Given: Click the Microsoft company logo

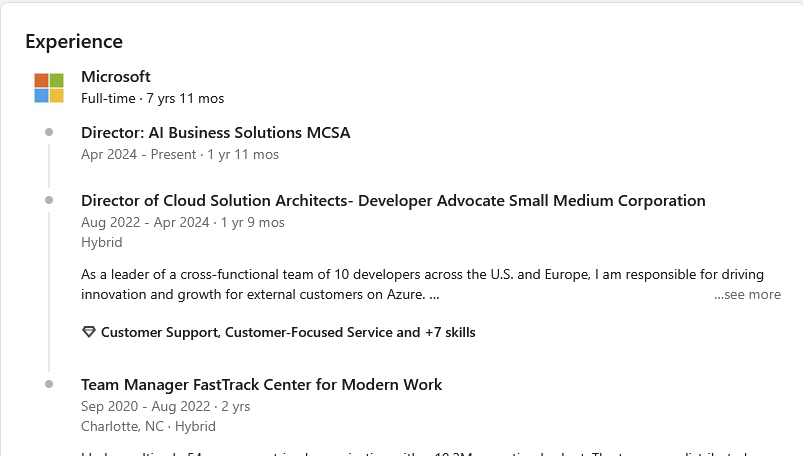Looking at the screenshot, I should 49,88.
